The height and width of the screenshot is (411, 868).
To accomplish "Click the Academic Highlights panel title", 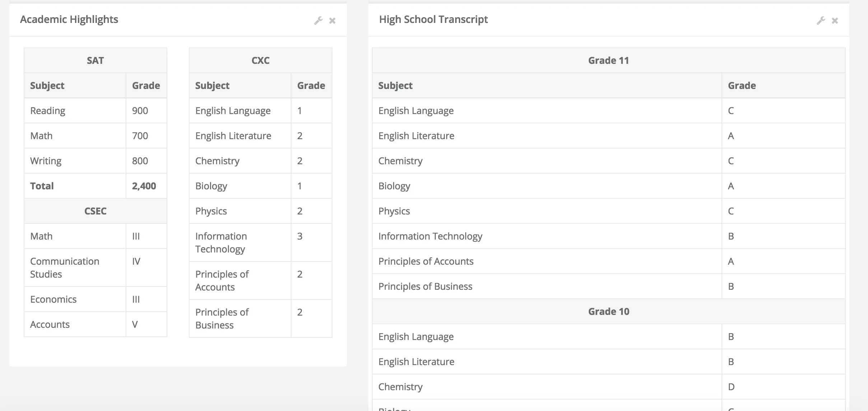I will pyautogui.click(x=69, y=19).
